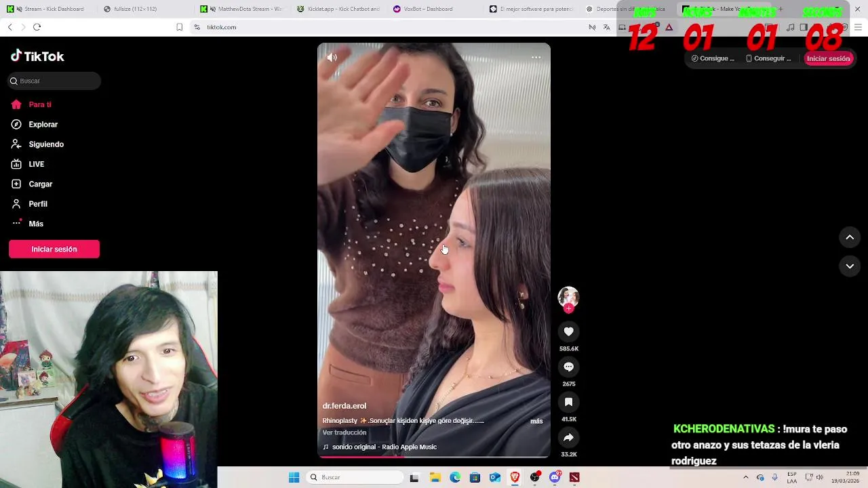This screenshot has height=488, width=868.
Task: Open OBS Studio from the taskbar
Action: tap(535, 477)
